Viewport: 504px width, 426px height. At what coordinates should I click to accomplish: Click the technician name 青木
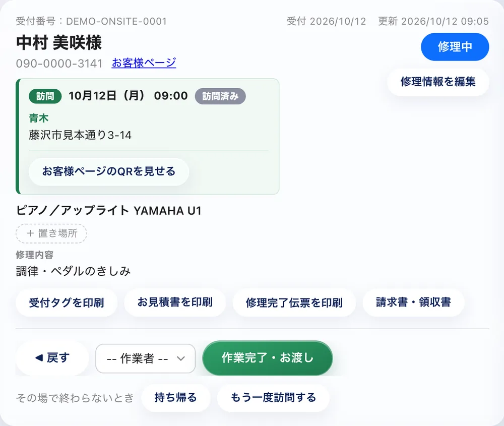[x=39, y=118]
